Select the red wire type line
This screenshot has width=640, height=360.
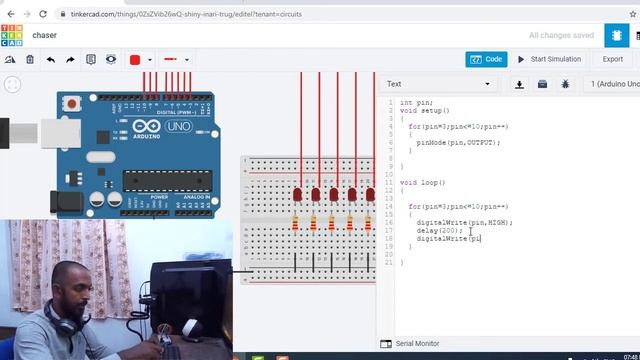point(170,60)
